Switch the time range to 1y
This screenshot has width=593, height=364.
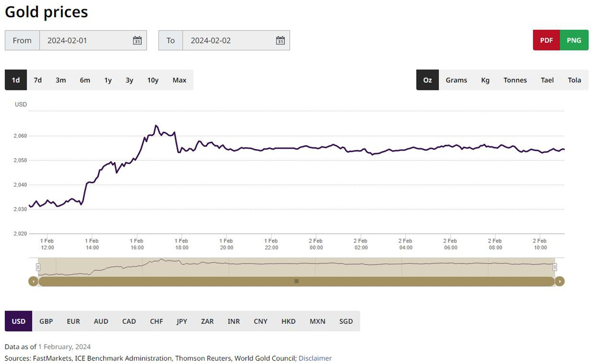[108, 80]
